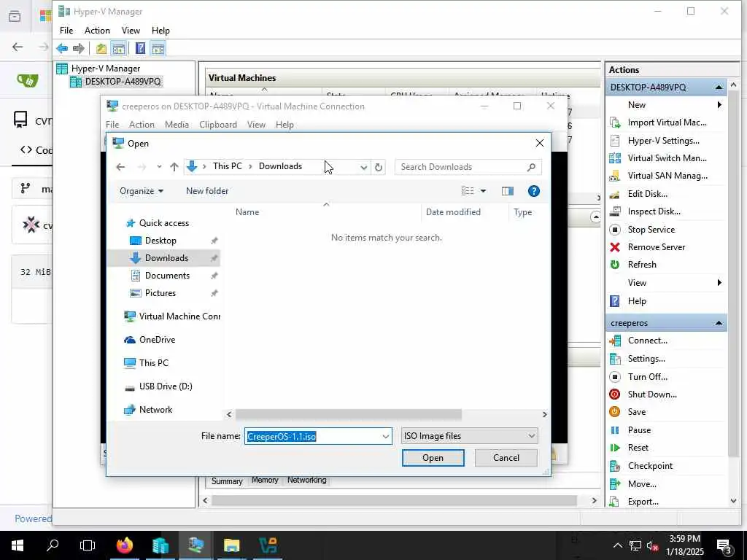Click Refresh in the Actions pane
The image size is (747, 560).
tap(641, 265)
